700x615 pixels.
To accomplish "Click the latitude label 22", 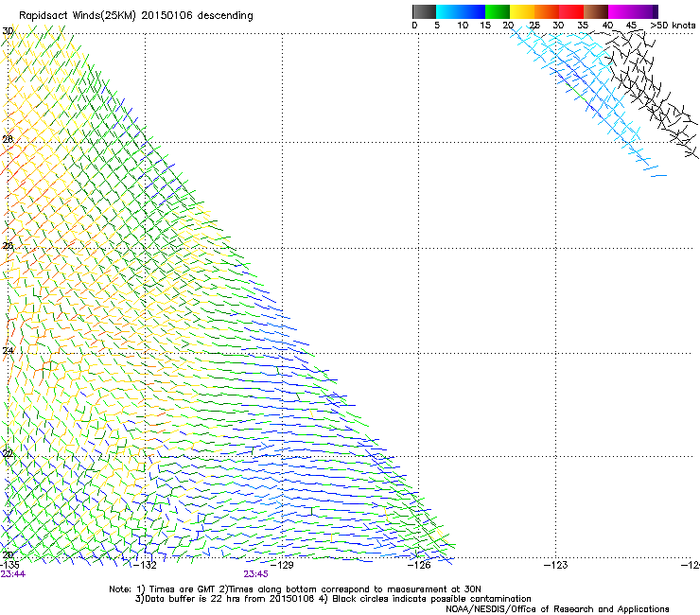I will tap(8, 454).
